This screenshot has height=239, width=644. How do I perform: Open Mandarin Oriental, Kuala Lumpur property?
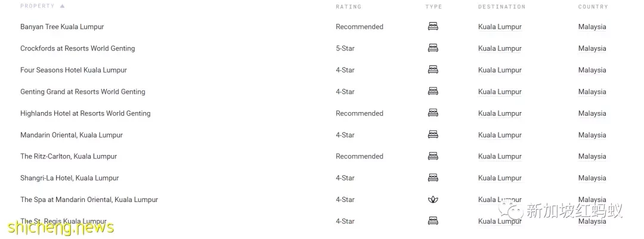point(72,135)
